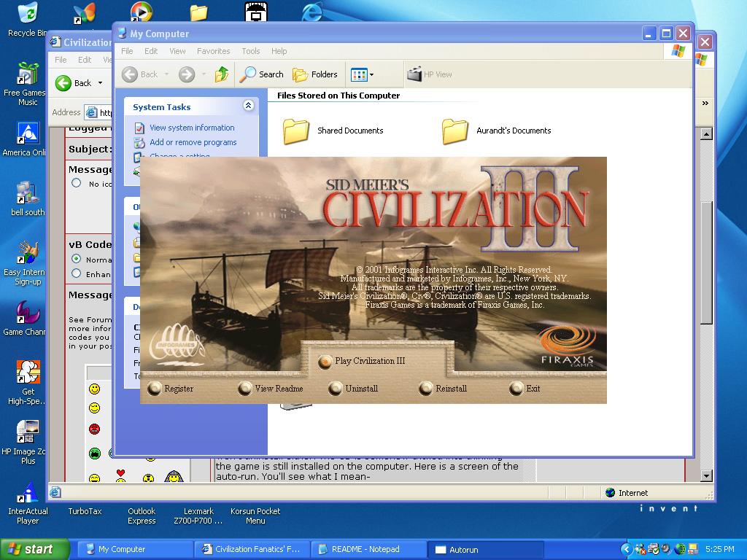Show hidden system tray icons
Viewport: 747px width, 560px height.
pyautogui.click(x=627, y=549)
